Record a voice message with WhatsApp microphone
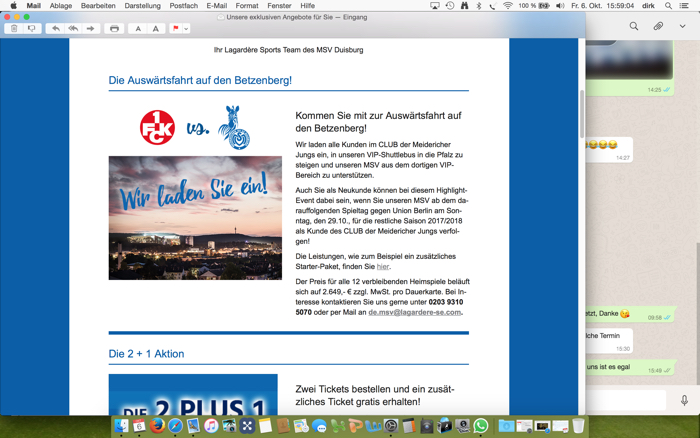The width and height of the screenshot is (700, 438). click(x=684, y=400)
